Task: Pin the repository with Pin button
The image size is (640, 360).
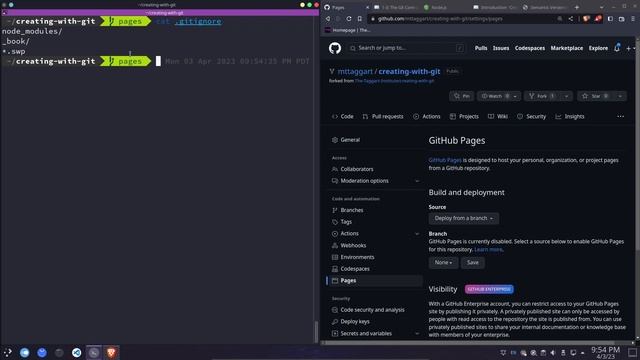Action: tap(462, 96)
